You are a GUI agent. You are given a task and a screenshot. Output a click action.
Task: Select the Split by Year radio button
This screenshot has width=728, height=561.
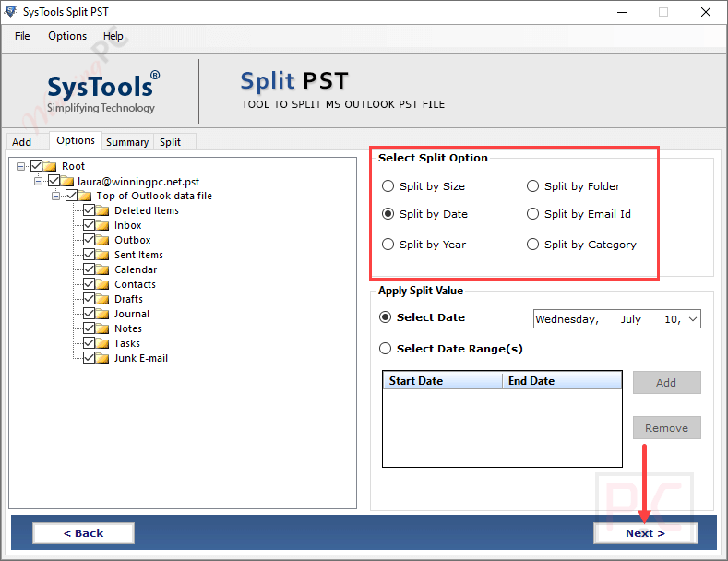point(388,245)
